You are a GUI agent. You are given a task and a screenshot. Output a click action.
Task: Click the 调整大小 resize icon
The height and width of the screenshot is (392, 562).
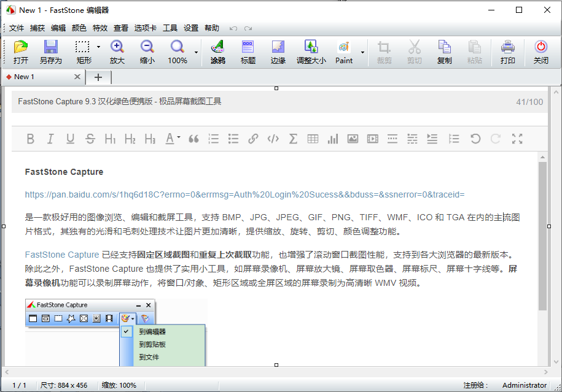(x=311, y=52)
